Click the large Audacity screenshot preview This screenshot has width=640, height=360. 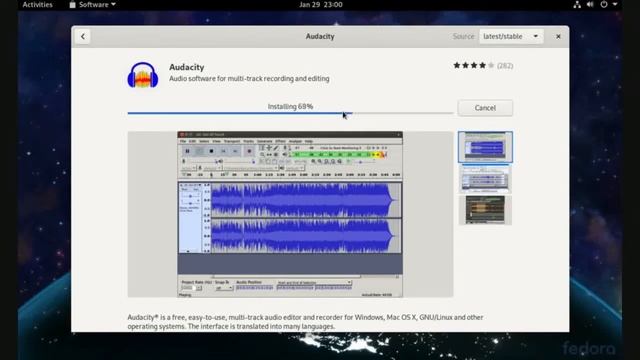[x=290, y=214]
